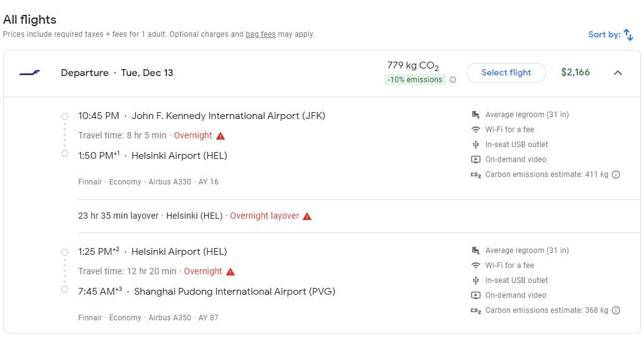This screenshot has height=339, width=644.
Task: Click the Wi-Fi icon in the first flight amenities
Action: (476, 130)
